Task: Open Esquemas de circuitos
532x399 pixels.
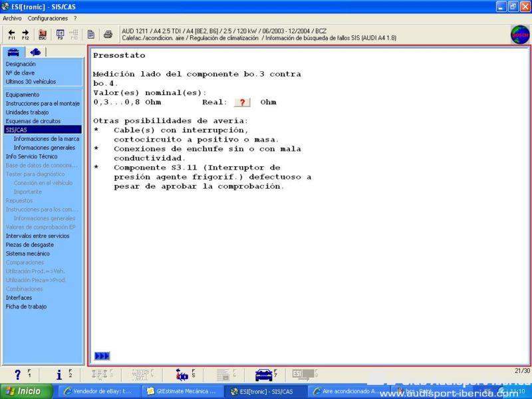Action: click(x=33, y=121)
